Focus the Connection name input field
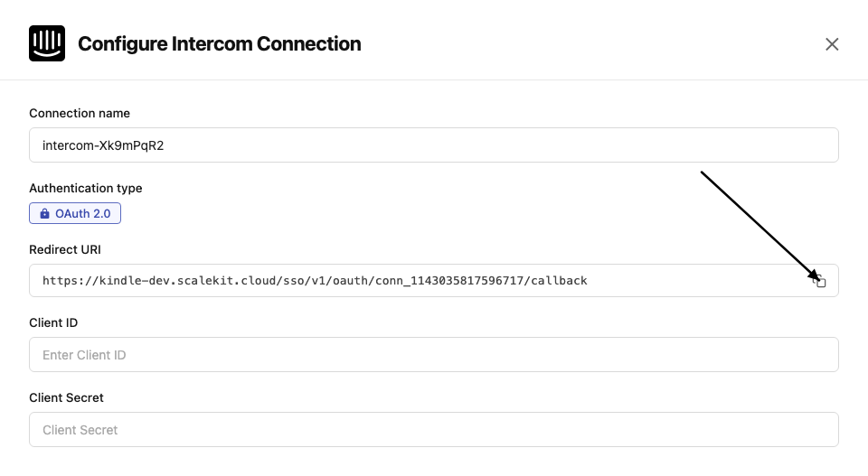This screenshot has height=476, width=868. pos(434,145)
